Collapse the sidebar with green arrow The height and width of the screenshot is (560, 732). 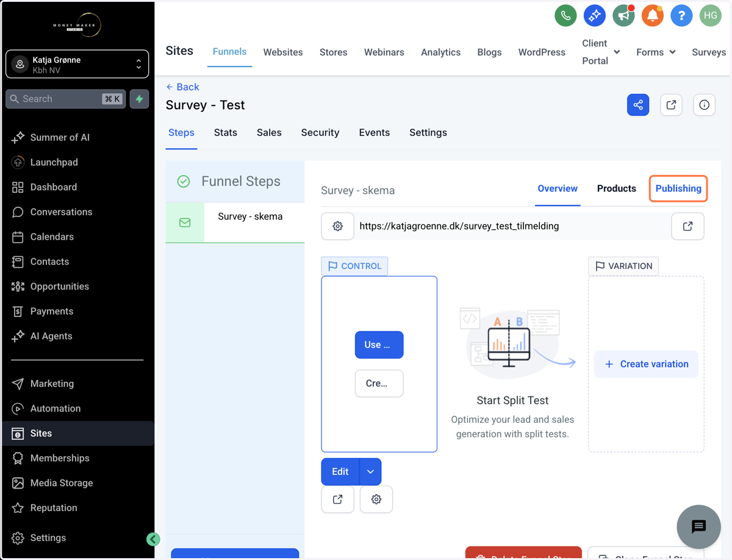point(153,539)
